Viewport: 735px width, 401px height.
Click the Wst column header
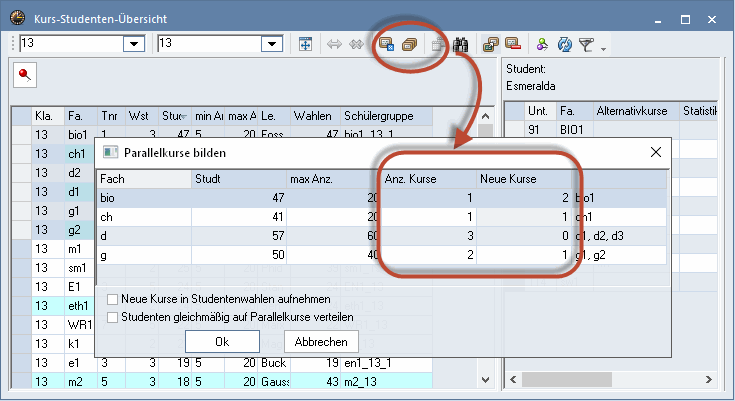coord(142,116)
